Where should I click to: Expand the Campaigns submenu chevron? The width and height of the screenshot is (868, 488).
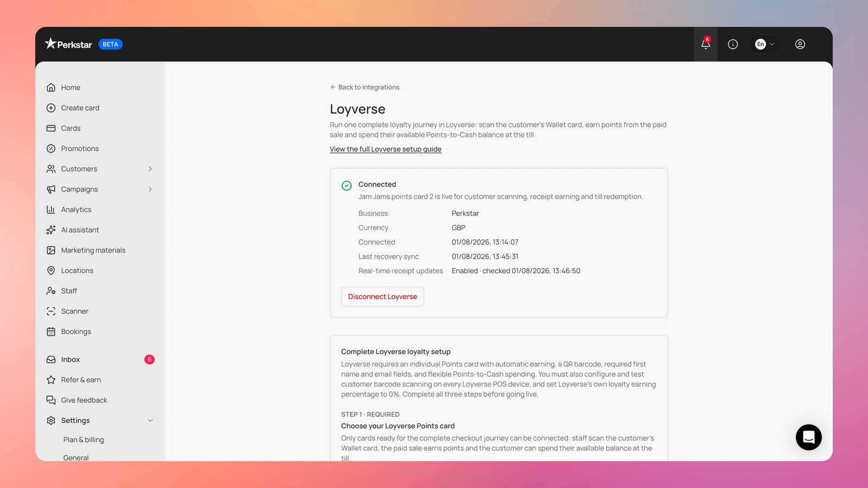(x=150, y=189)
